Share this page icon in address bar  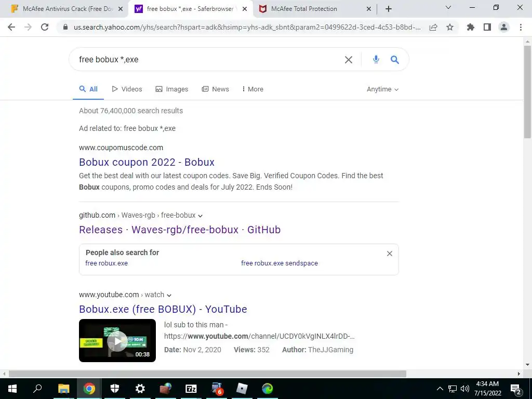click(x=433, y=27)
